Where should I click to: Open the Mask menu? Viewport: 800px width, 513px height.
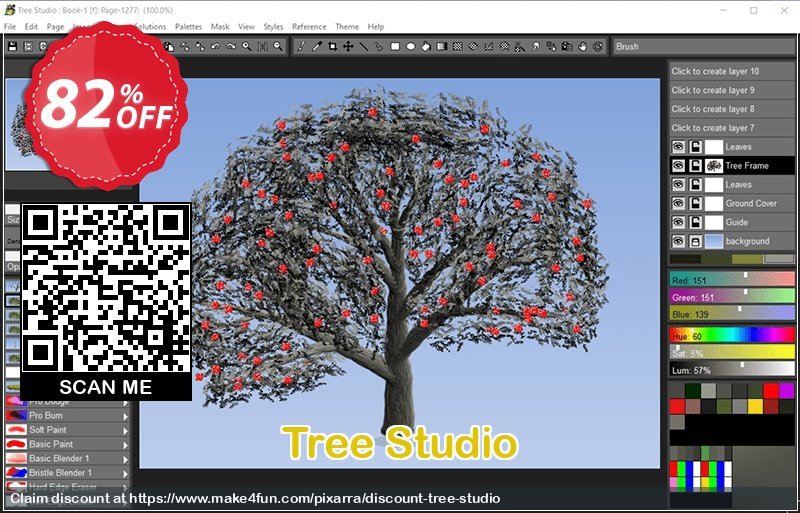click(220, 27)
